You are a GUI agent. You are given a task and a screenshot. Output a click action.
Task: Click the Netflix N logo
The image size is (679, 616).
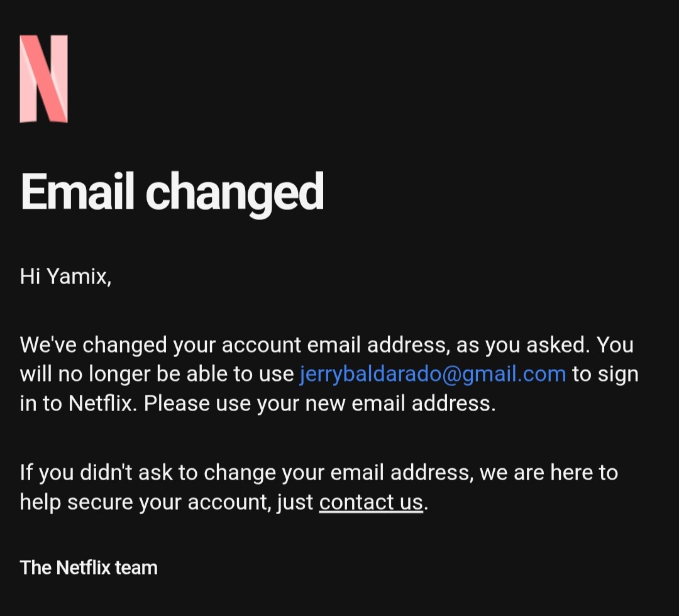coord(44,79)
